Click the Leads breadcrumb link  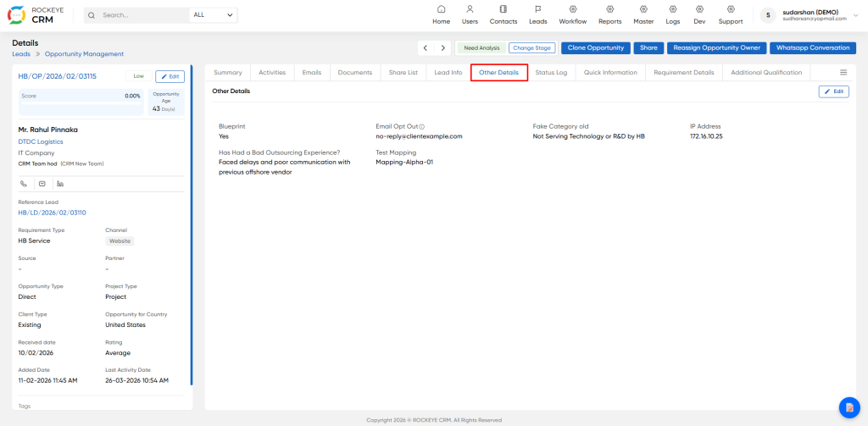point(21,54)
